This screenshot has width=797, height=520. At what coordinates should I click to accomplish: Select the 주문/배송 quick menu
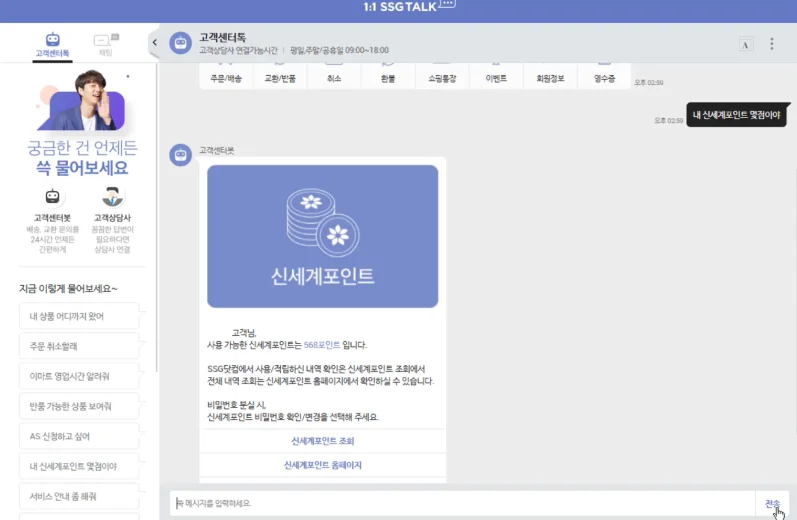[226, 76]
